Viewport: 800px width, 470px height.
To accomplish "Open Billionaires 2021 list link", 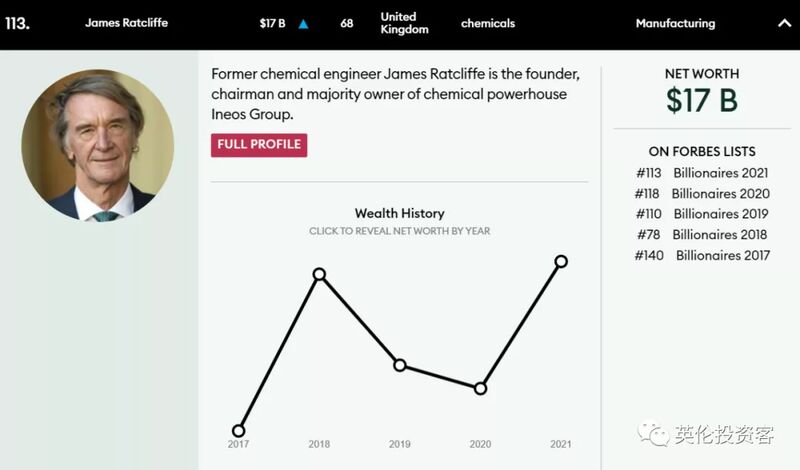I will tap(720, 173).
